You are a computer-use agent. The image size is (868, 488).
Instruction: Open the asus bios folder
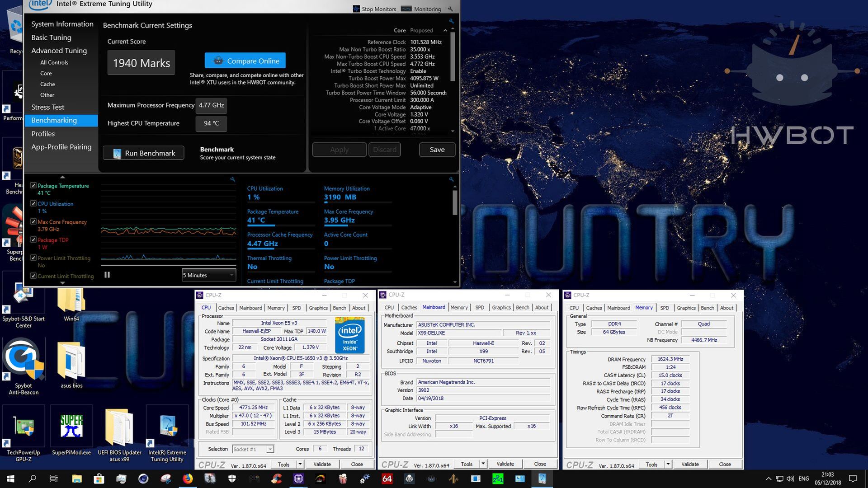click(71, 365)
